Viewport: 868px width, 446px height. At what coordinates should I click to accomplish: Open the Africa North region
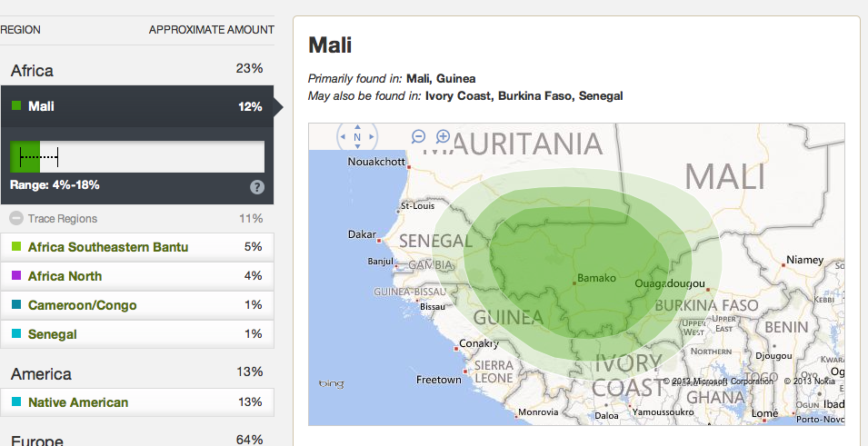click(65, 276)
